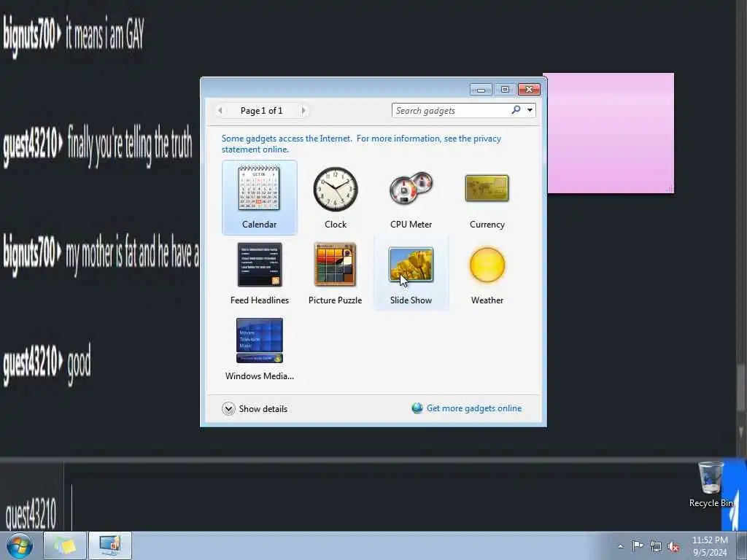
Task: Maximize the gadget gallery window
Action: [505, 90]
